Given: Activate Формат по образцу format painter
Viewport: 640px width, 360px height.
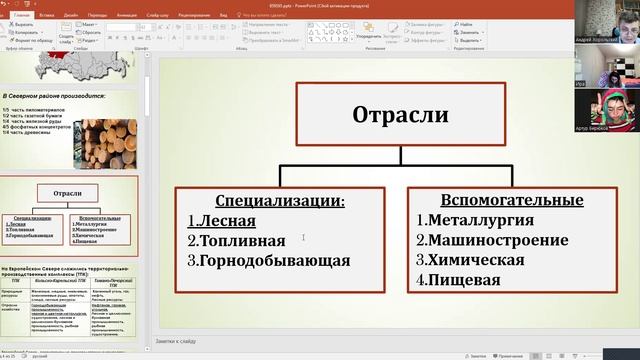Looking at the screenshot, I should (31, 40).
